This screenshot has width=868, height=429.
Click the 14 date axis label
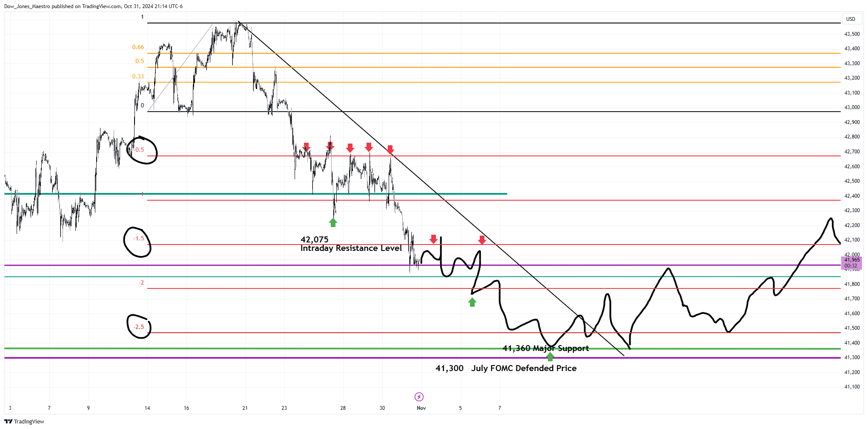(x=147, y=408)
